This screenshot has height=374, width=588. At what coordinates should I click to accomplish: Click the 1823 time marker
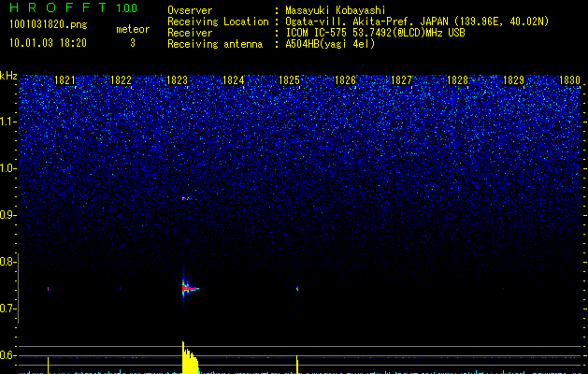(177, 80)
